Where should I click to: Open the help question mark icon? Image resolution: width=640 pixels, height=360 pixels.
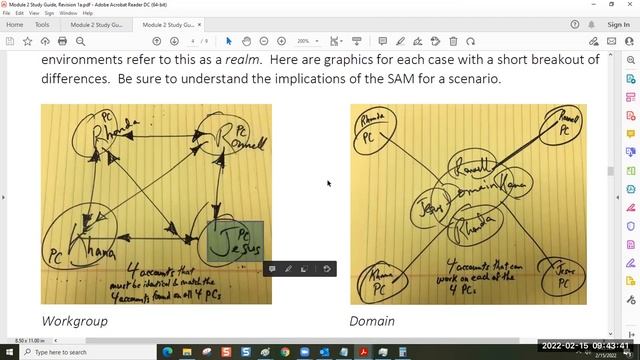pyautogui.click(x=575, y=24)
